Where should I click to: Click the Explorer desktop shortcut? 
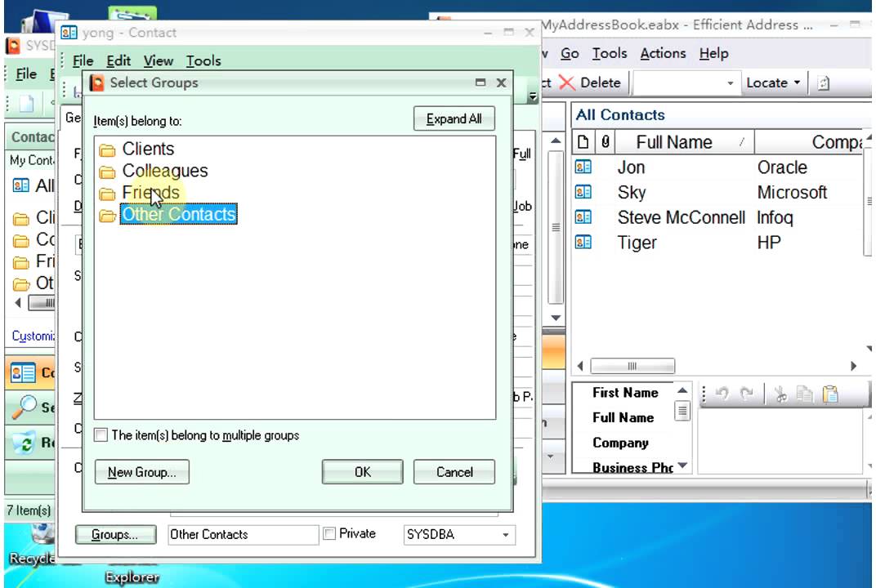point(132,577)
